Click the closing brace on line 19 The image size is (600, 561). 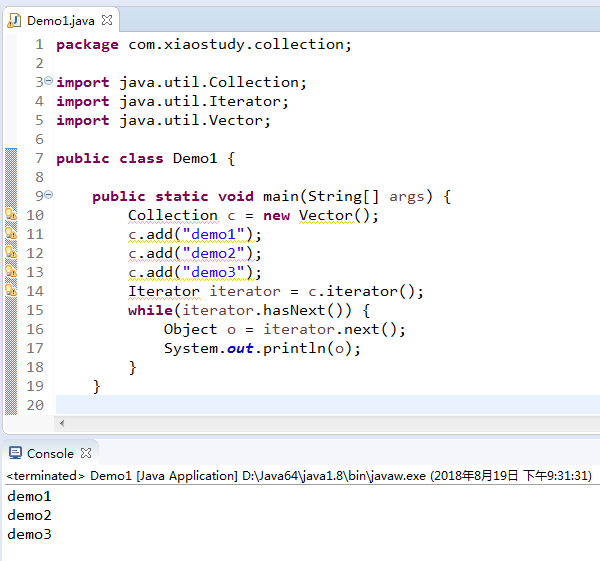(96, 387)
